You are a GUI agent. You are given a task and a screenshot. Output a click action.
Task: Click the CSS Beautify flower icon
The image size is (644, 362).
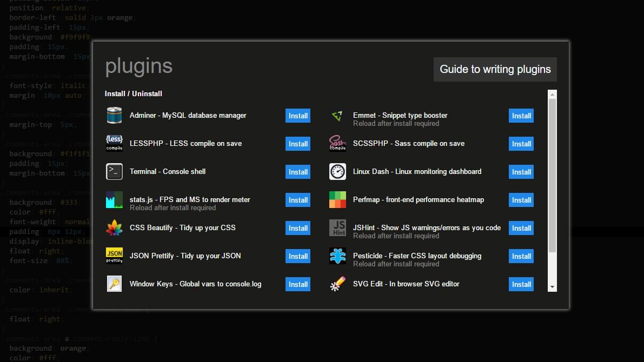click(114, 228)
